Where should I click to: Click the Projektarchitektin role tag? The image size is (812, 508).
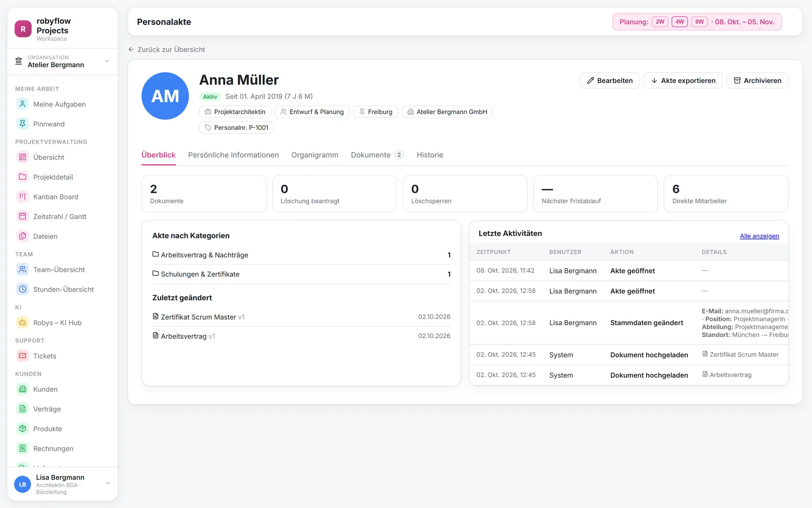click(235, 112)
